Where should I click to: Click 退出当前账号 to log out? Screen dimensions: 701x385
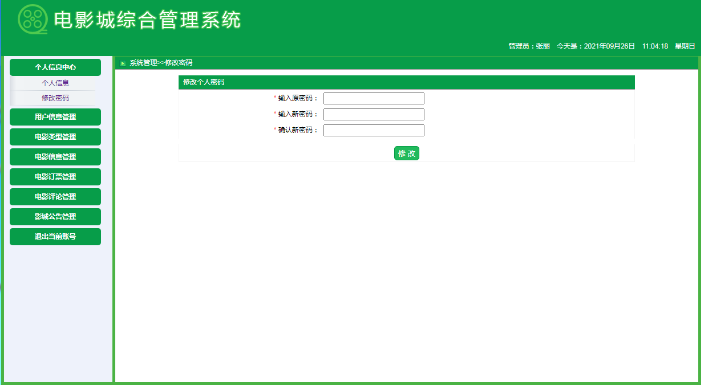[x=55, y=237]
